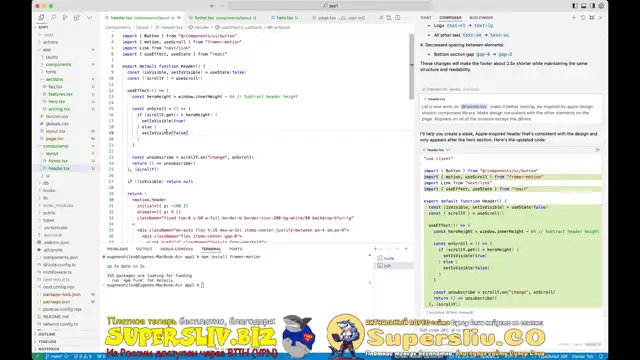
Task: Open faq.tsx in explorer
Action: pyautogui.click(x=56, y=87)
